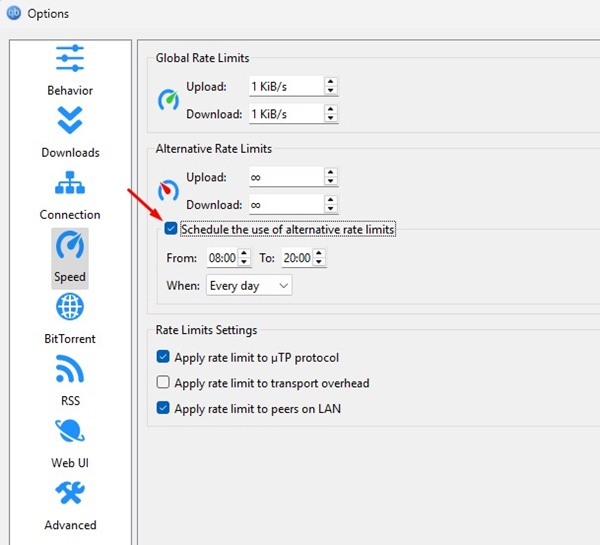The width and height of the screenshot is (600, 545).
Task: Select the Speed gauge icon
Action: pos(70,246)
